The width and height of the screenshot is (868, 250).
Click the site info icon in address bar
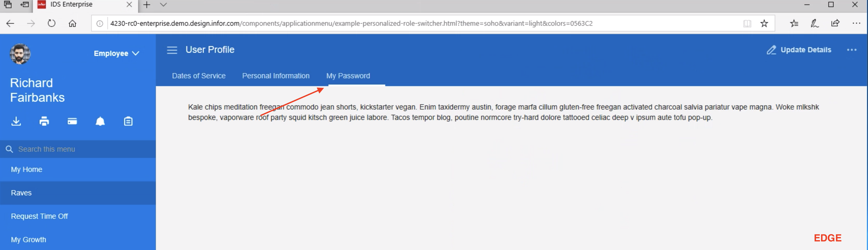coord(100,23)
